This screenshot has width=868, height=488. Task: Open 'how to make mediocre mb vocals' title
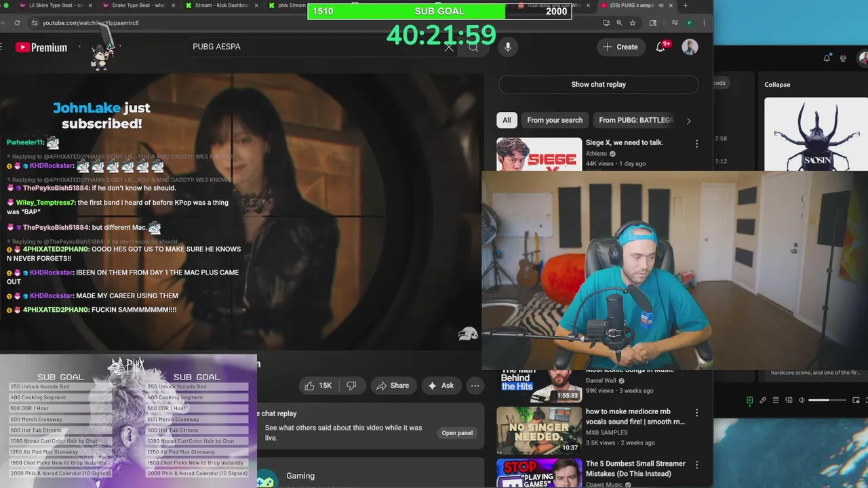coord(635,416)
